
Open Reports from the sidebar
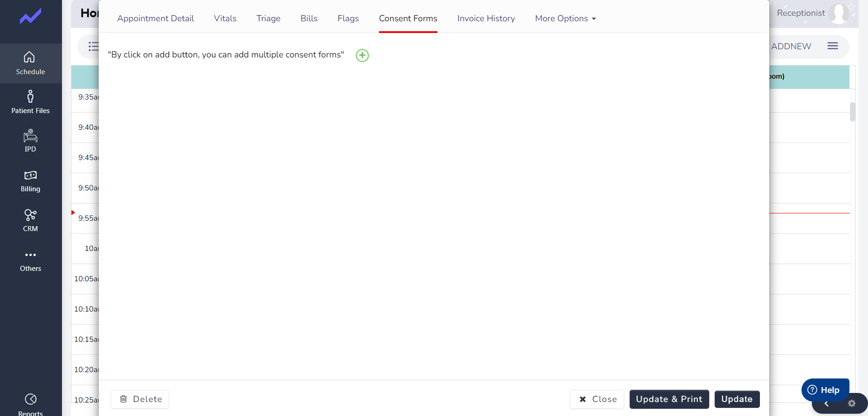(30, 405)
